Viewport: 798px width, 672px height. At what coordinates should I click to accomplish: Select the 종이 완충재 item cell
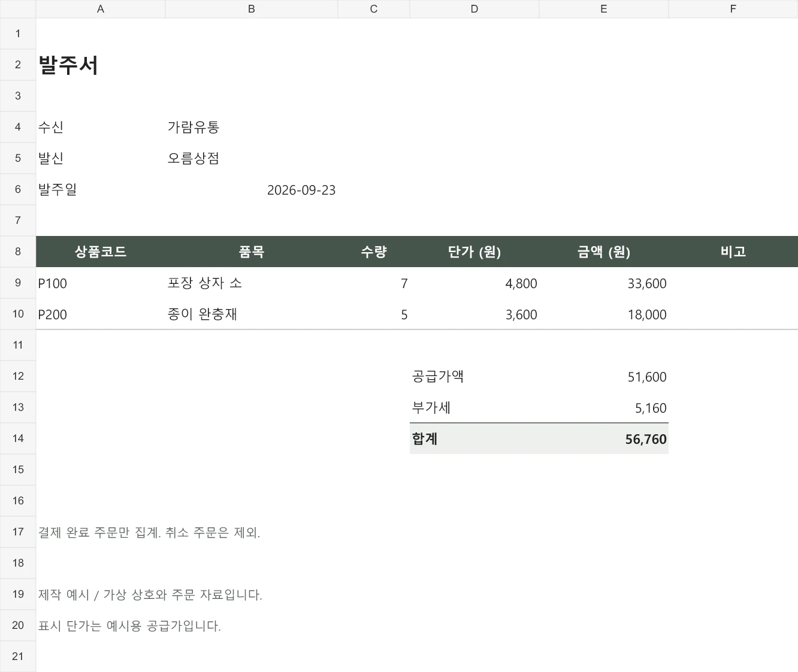coord(252,314)
